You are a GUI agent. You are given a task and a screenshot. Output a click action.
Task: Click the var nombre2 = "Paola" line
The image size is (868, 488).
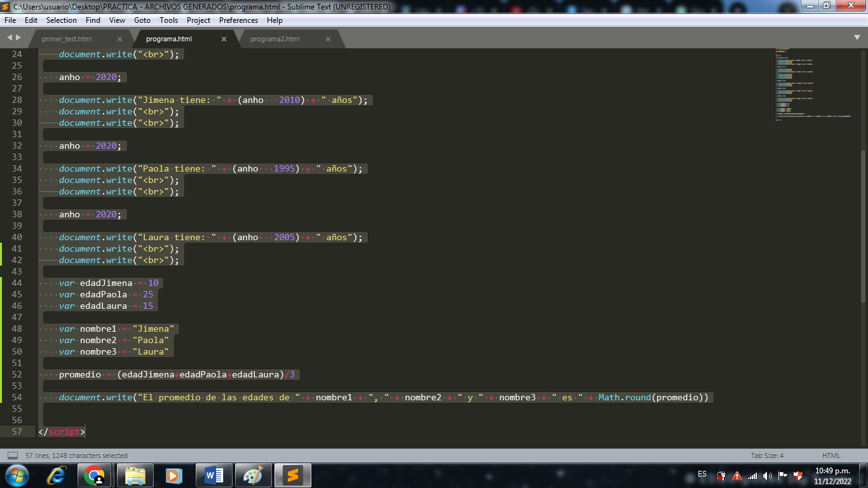(x=114, y=340)
